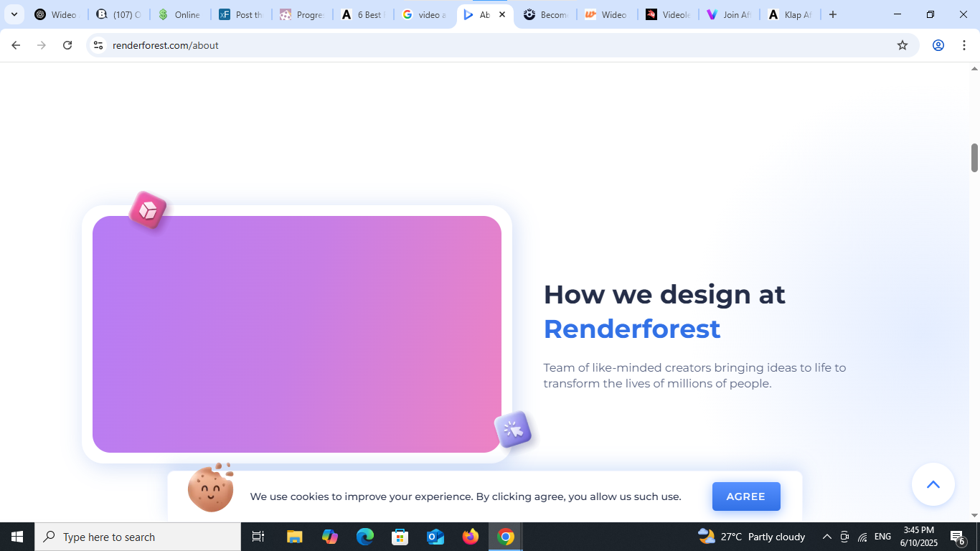Switch to the Videole tab
The width and height of the screenshot is (980, 551).
tap(669, 14)
